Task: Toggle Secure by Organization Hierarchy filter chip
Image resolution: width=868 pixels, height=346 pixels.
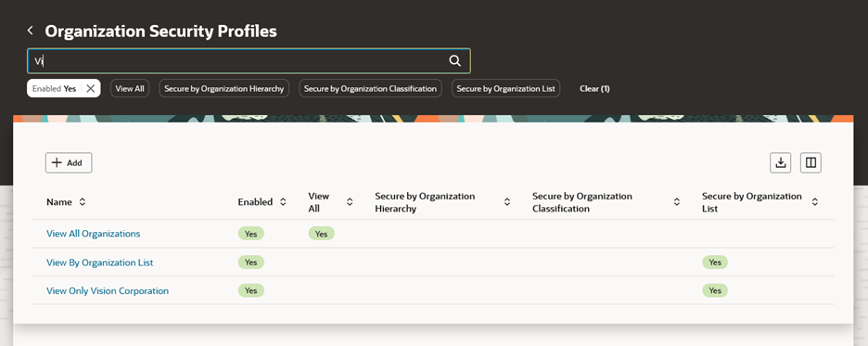Action: click(224, 88)
